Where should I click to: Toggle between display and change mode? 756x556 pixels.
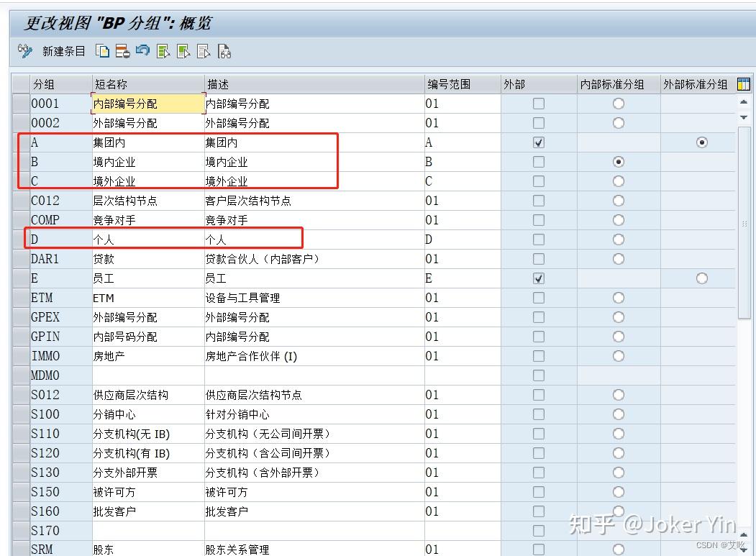pos(24,50)
